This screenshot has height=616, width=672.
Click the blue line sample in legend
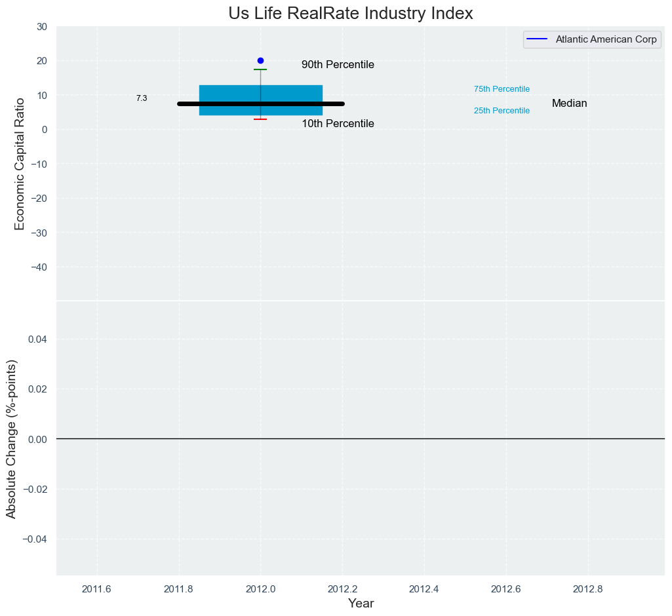(x=537, y=39)
